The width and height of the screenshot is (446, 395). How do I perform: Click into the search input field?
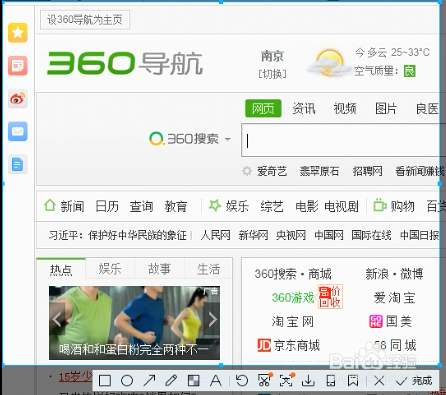(342, 140)
